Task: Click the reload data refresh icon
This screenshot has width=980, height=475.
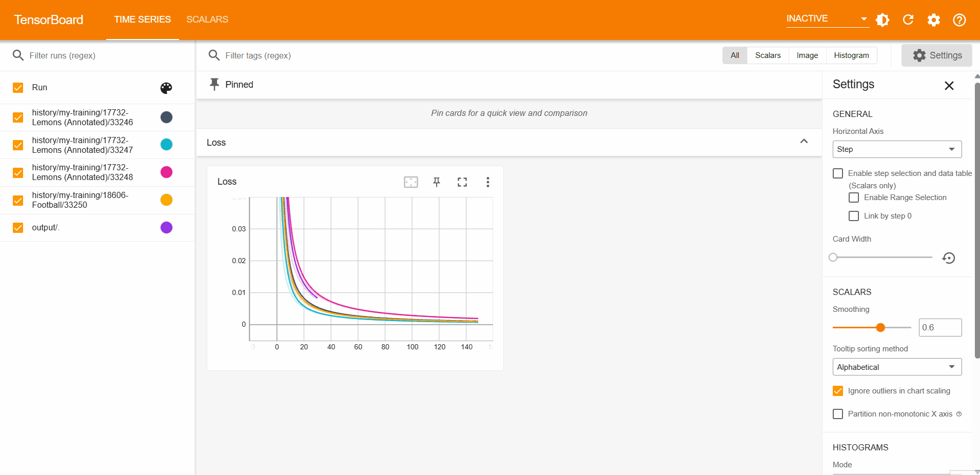Action: click(908, 20)
